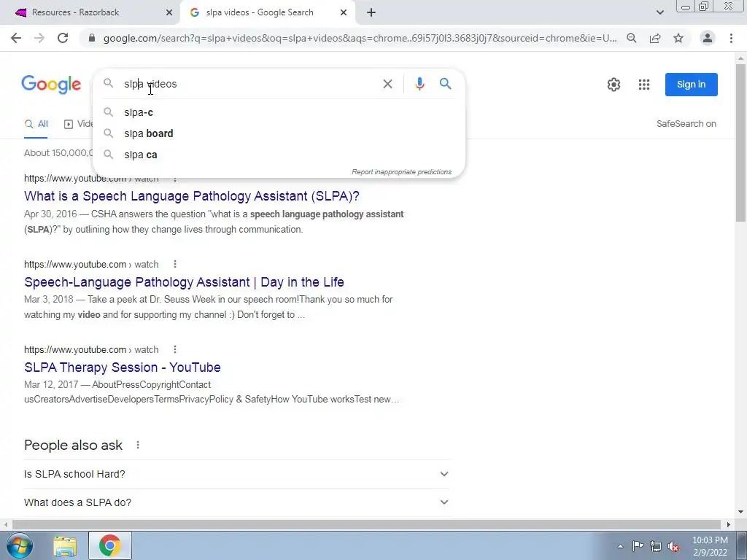Viewport: 747px width, 560px height.
Task: Go back with browser back arrow
Action: (x=16, y=38)
